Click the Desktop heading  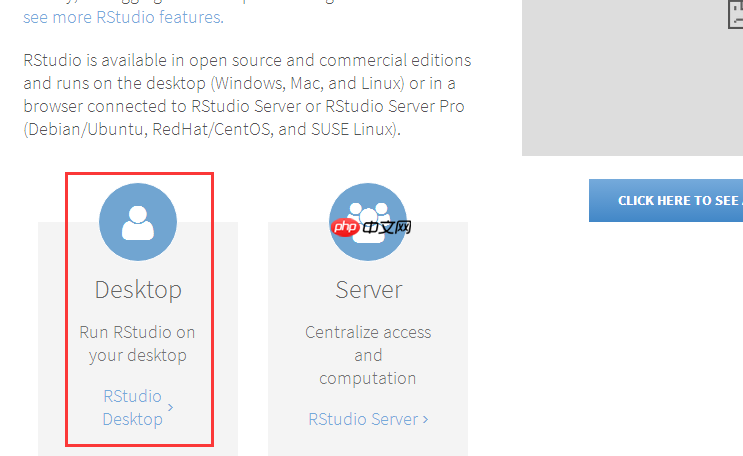(138, 290)
